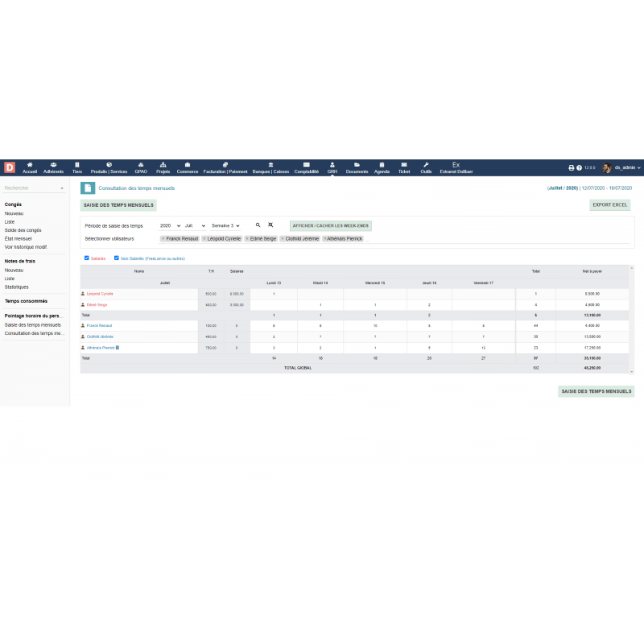Open the Accueil home icon
644x644 pixels.
[30, 164]
